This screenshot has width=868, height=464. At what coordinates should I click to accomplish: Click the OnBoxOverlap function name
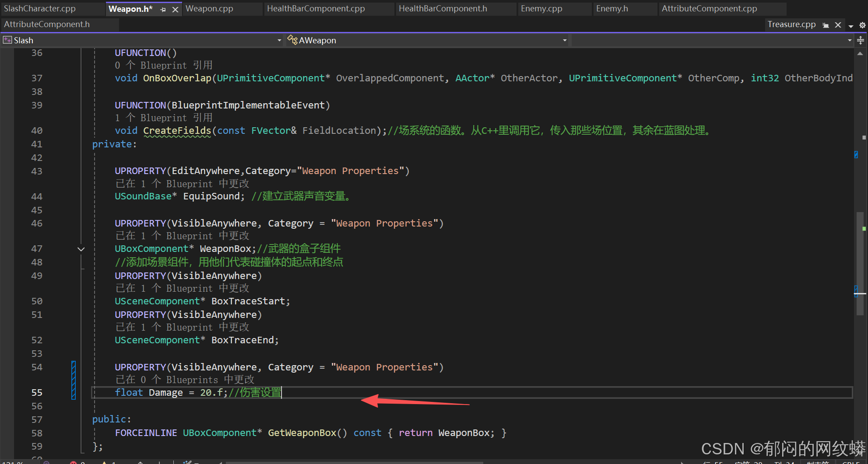coord(177,78)
